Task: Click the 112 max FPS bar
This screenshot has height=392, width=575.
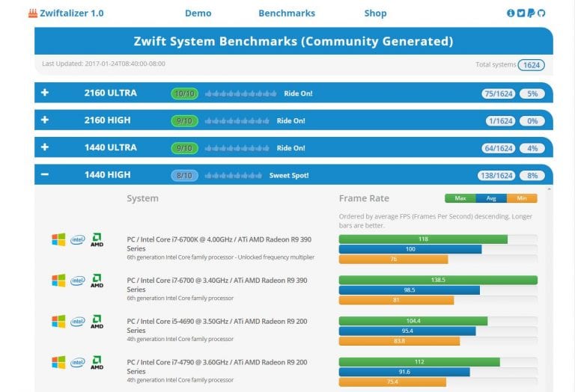Action: 419,362
